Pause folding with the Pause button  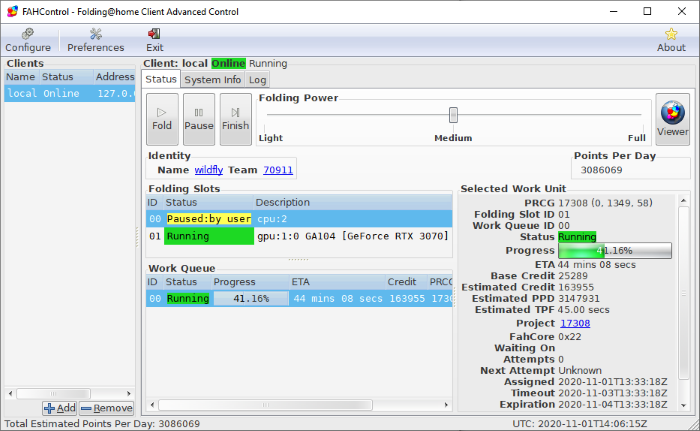[x=199, y=119]
